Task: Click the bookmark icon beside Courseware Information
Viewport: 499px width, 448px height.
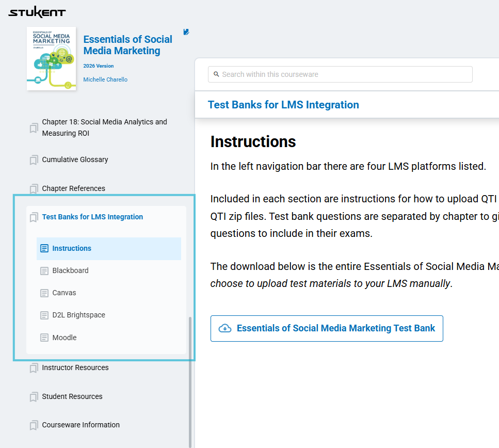Action: [x=34, y=425]
